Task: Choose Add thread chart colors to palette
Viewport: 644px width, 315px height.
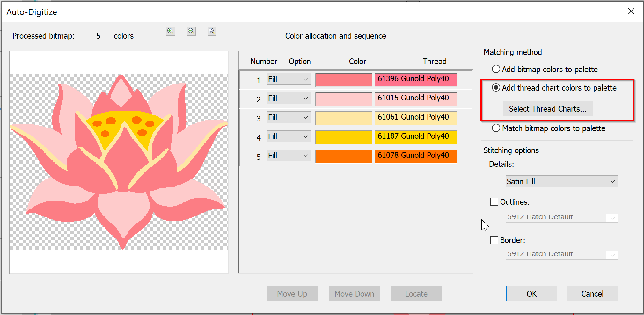Action: click(496, 88)
